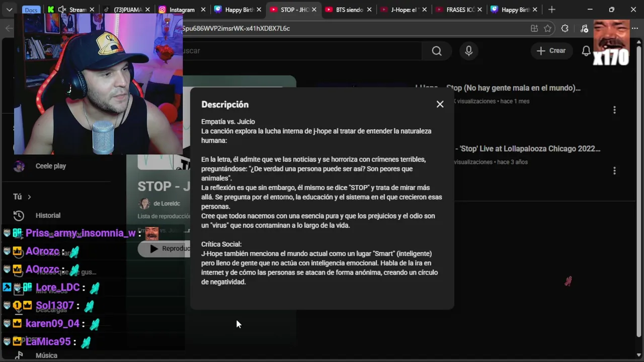Viewport: 644px width, 362px height.
Task: Close the FRASES ICÓ tab
Action: pyautogui.click(x=479, y=10)
